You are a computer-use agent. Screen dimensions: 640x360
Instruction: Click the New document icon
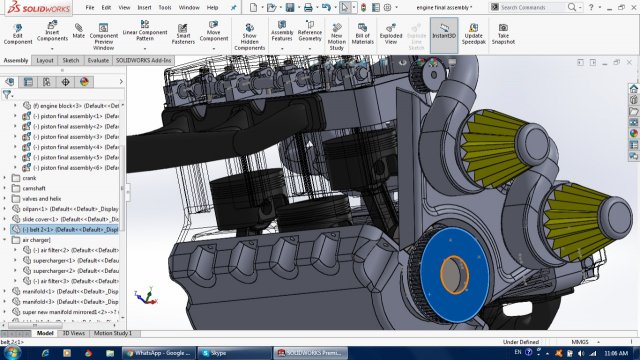point(253,7)
